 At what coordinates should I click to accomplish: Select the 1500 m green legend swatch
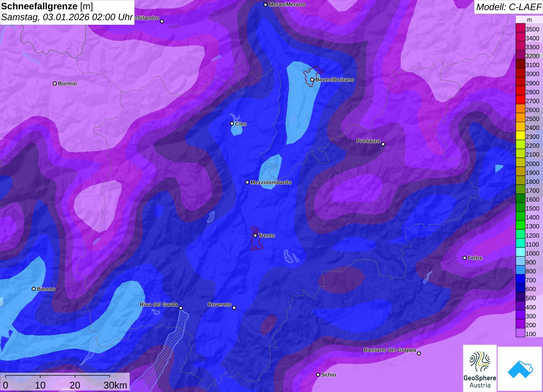520,207
